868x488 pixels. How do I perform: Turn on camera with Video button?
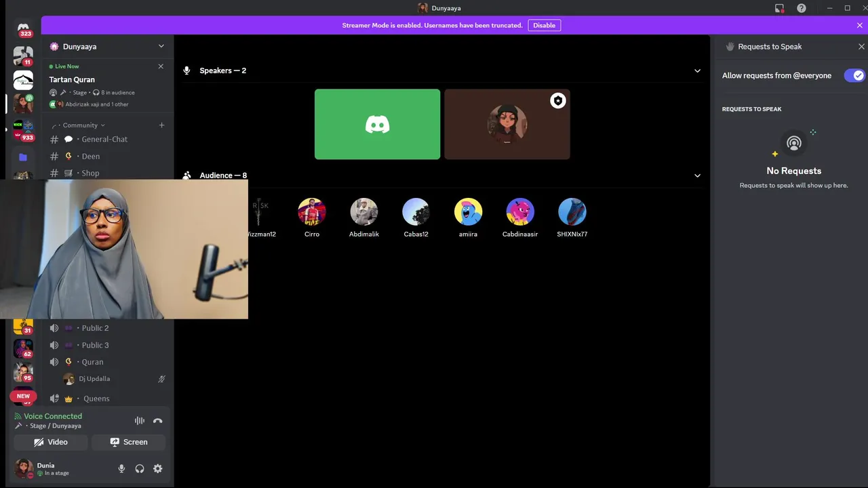click(51, 442)
